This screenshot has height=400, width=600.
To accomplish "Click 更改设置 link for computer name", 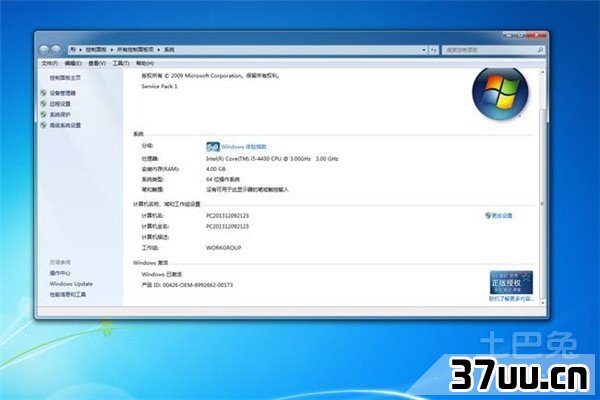I will (x=502, y=216).
